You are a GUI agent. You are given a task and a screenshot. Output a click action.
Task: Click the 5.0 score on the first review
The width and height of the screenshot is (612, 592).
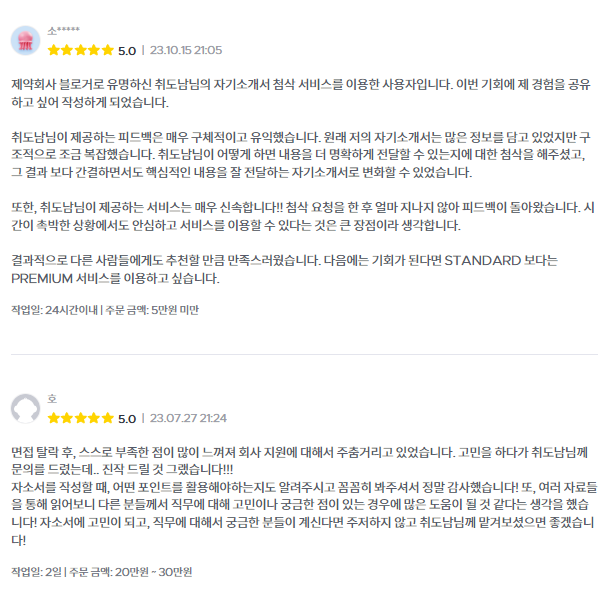(127, 51)
